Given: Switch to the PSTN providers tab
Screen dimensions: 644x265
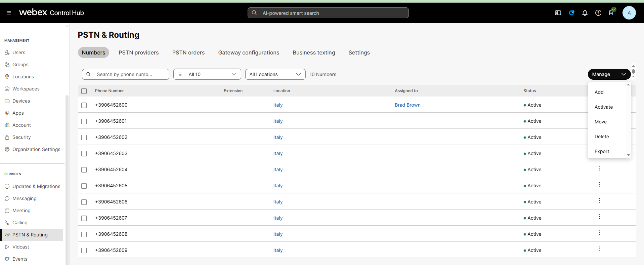Looking at the screenshot, I should click(138, 53).
